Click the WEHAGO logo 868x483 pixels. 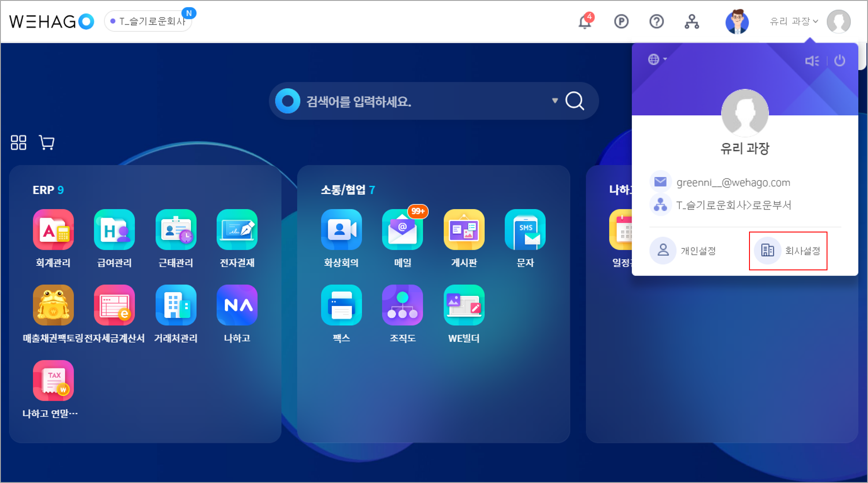click(x=52, y=21)
